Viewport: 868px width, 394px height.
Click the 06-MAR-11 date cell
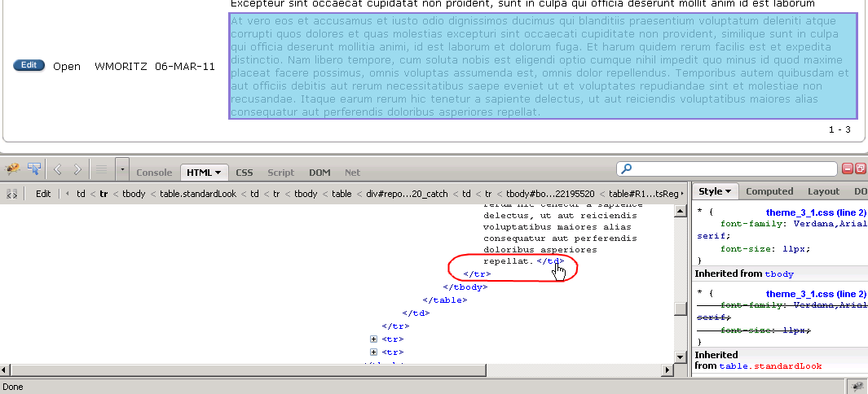[185, 66]
